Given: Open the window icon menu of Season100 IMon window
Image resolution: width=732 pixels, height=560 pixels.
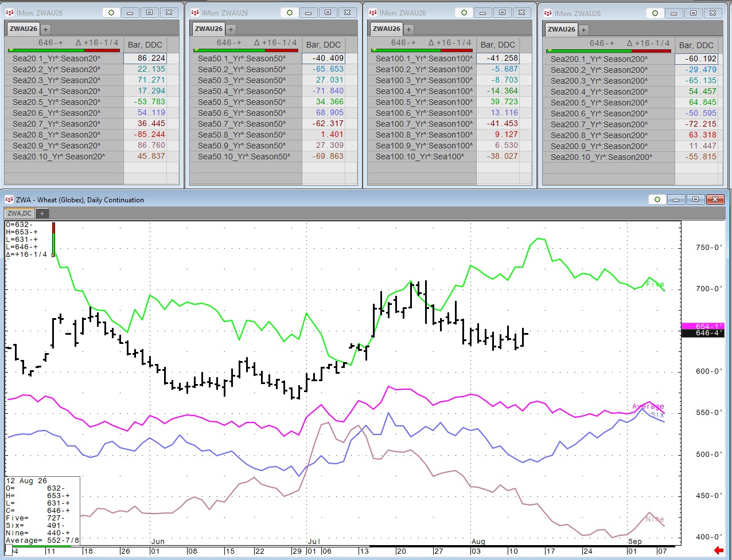Looking at the screenshot, I should (373, 13).
